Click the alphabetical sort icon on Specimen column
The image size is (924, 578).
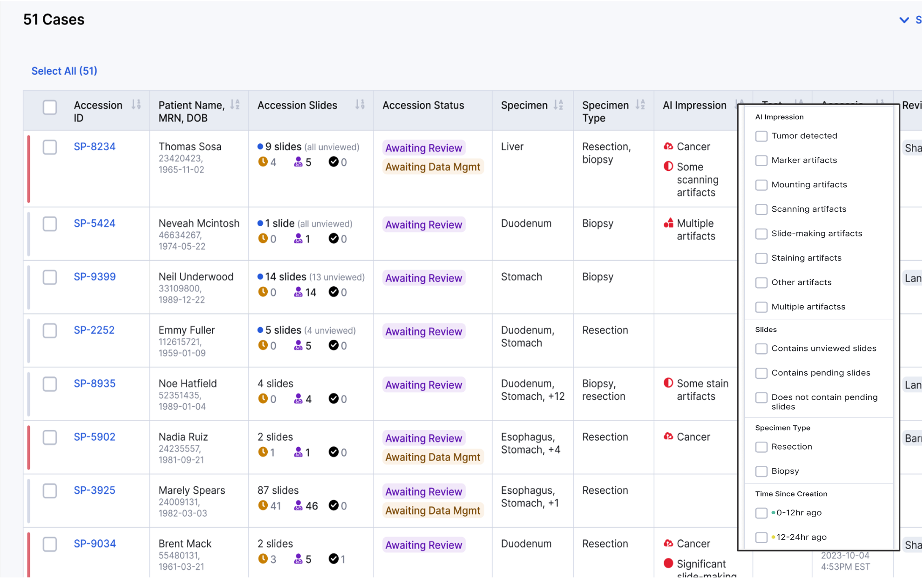(559, 105)
